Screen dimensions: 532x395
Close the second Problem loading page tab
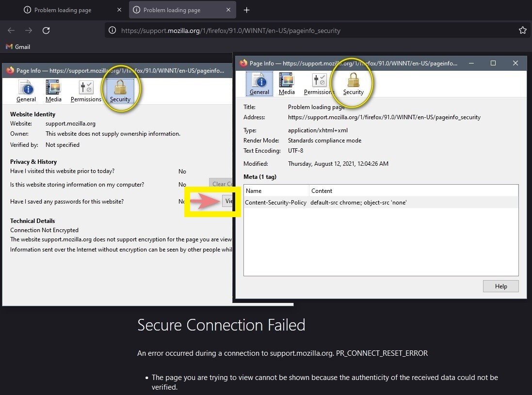click(228, 10)
